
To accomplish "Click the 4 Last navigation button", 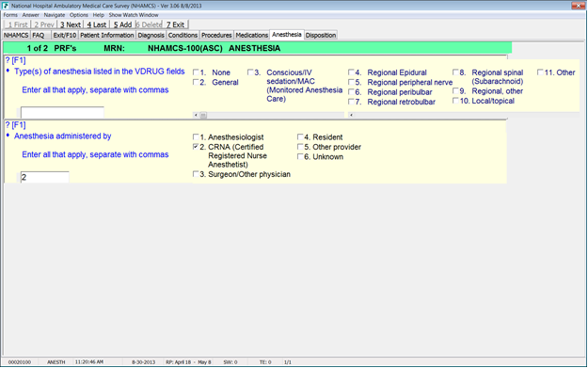I will point(97,24).
